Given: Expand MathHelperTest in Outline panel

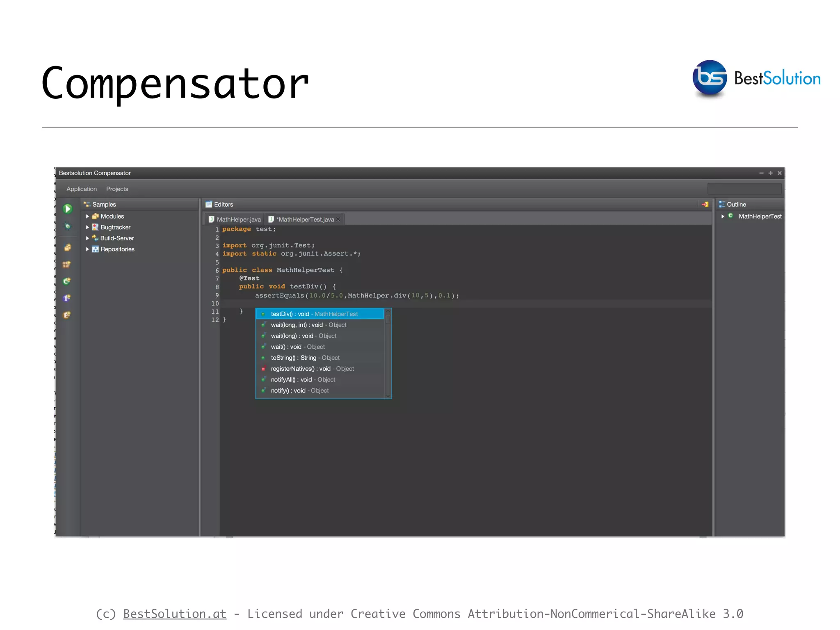Looking at the screenshot, I should (723, 216).
